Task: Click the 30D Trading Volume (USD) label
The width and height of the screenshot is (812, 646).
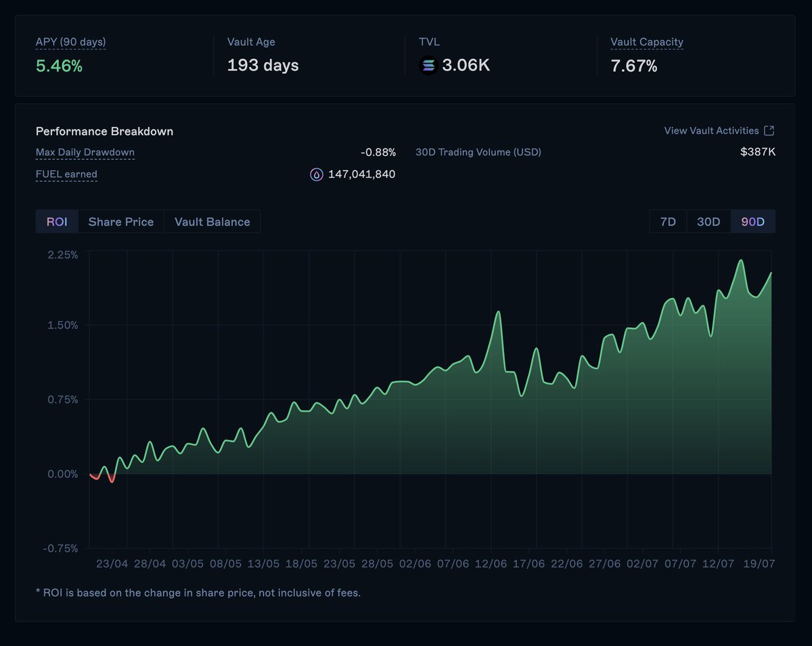Action: (478, 152)
